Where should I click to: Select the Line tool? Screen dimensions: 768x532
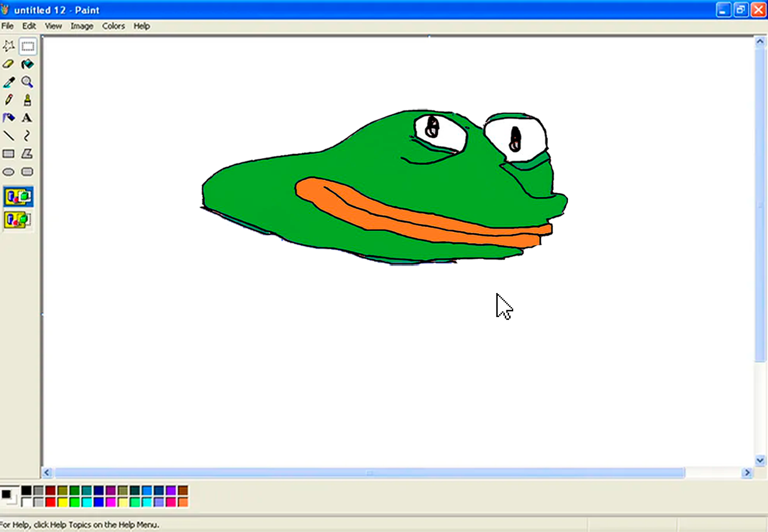[8, 136]
